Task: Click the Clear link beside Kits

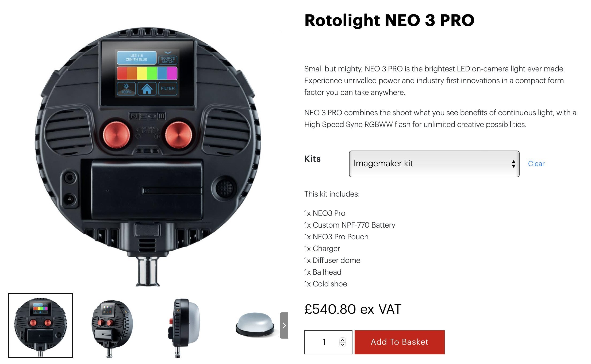Action: click(536, 164)
